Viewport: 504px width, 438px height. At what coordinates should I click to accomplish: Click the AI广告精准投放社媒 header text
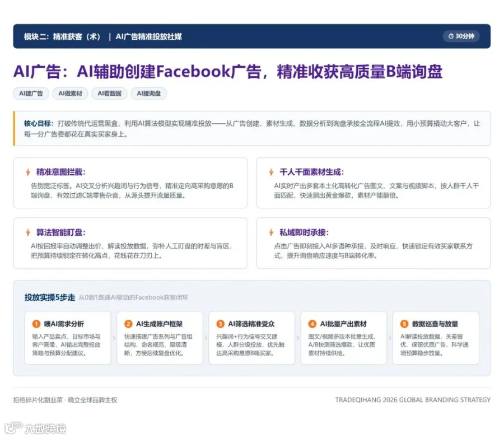tap(149, 36)
